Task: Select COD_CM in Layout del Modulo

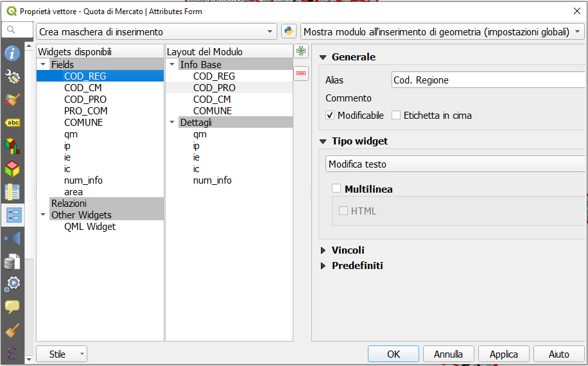Action: (x=212, y=100)
